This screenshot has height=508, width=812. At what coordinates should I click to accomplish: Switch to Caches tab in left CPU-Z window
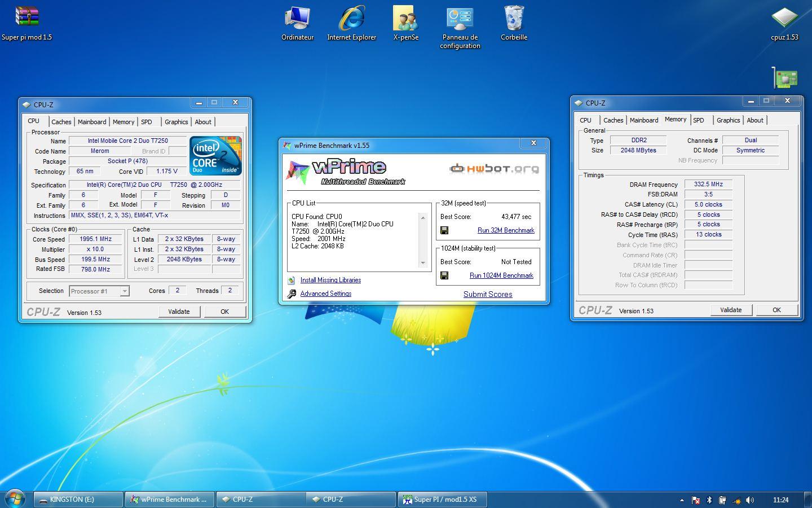pos(61,122)
